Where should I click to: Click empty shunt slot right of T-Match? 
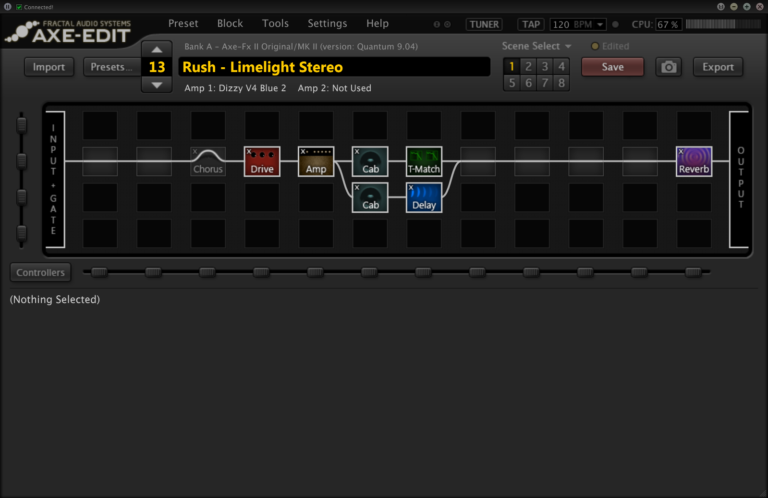[478, 162]
